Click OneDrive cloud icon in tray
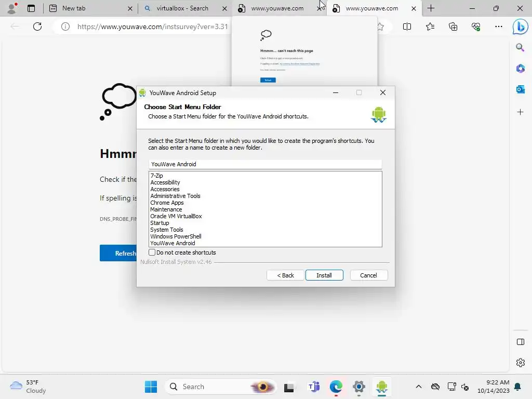This screenshot has height=399, width=532. click(435, 387)
